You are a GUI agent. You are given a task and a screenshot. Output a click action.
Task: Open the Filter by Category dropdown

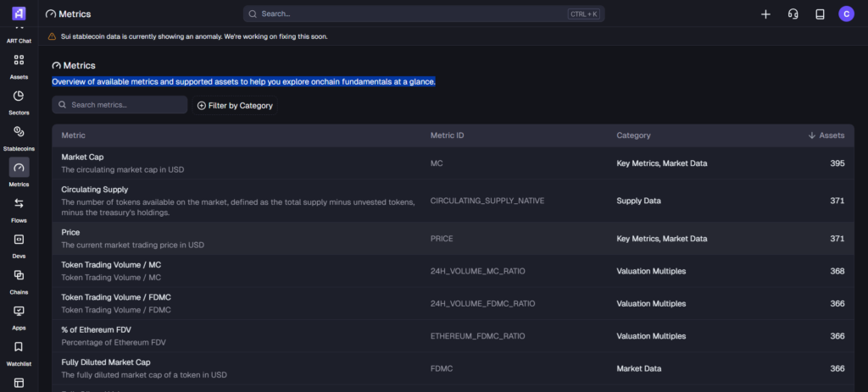click(x=235, y=105)
